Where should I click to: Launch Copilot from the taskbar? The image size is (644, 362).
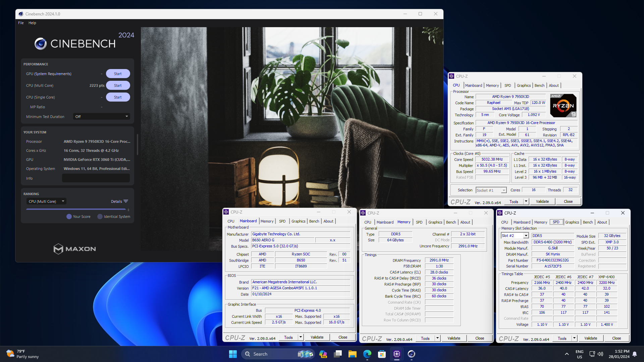tap(323, 354)
